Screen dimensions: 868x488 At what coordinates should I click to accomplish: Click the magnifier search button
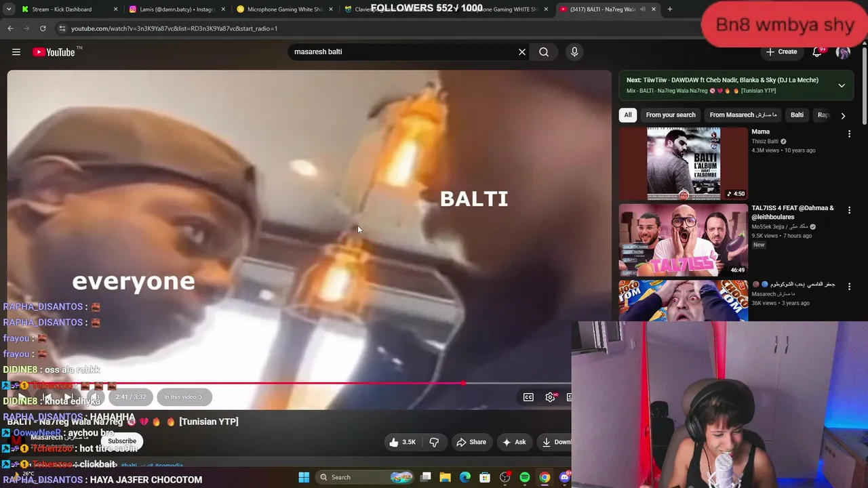click(544, 52)
